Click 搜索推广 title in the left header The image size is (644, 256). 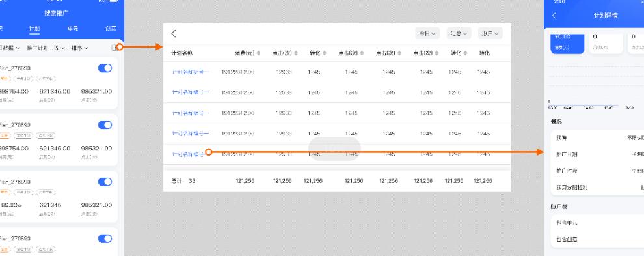coord(55,13)
